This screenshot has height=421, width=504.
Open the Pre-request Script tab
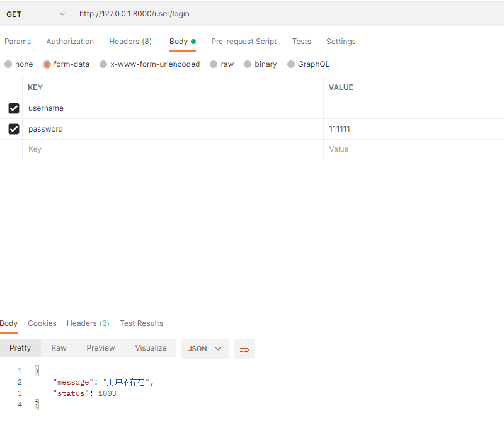click(244, 42)
